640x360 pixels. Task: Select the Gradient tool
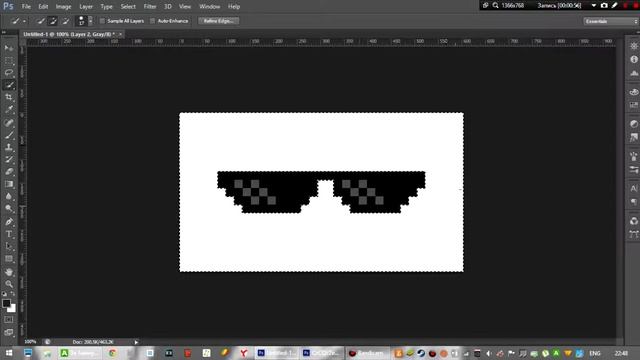tap(9, 184)
